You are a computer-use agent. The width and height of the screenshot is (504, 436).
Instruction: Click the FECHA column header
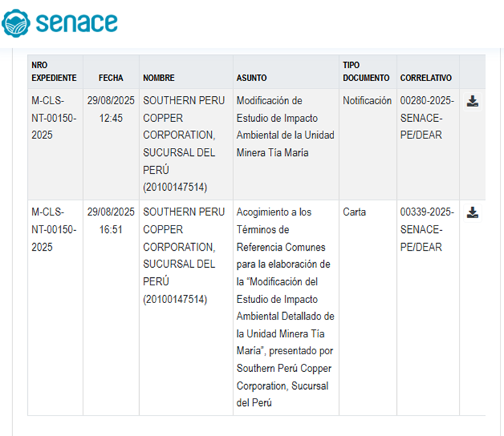110,78
